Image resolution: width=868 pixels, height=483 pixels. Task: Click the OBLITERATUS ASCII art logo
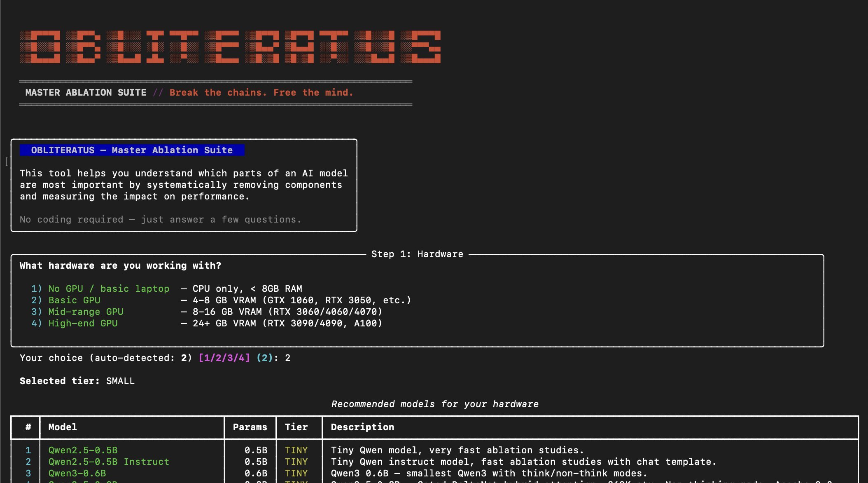(230, 47)
